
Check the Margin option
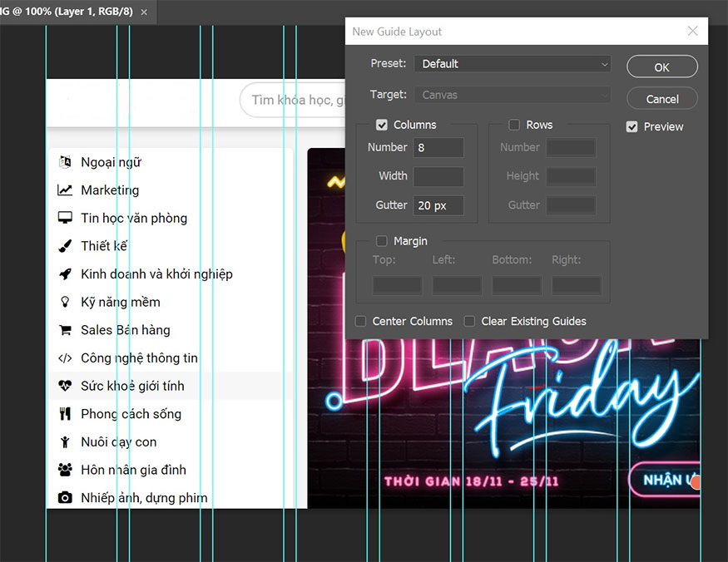pos(382,241)
